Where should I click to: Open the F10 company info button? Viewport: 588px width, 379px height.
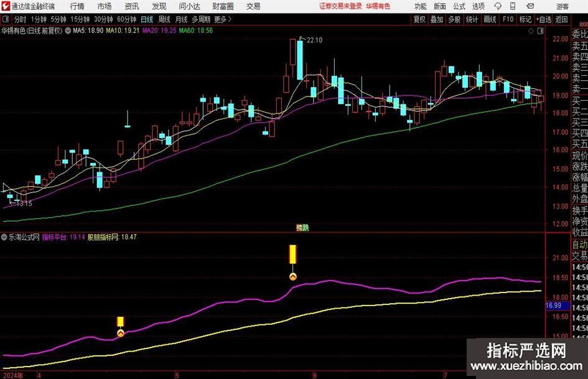pos(508,19)
